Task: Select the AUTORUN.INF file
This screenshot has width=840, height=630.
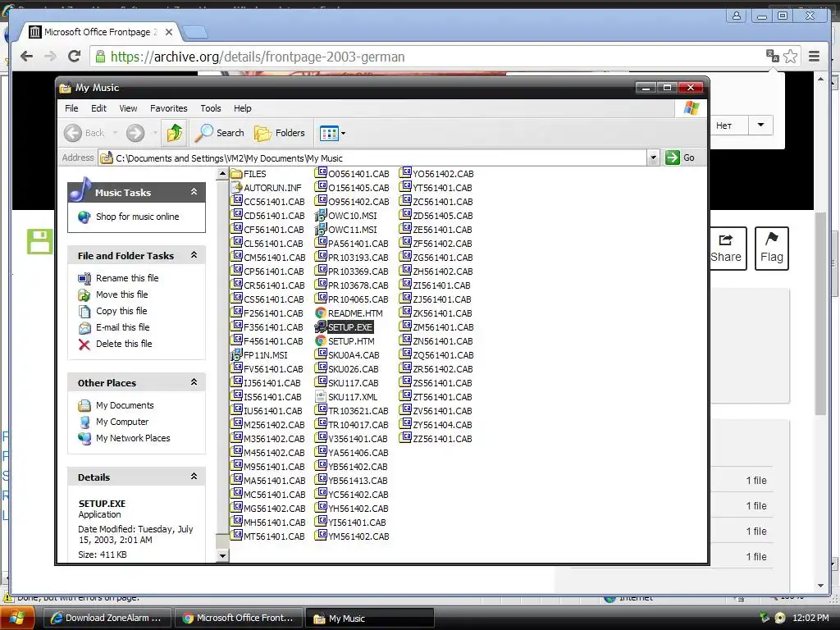Action: 267,188
